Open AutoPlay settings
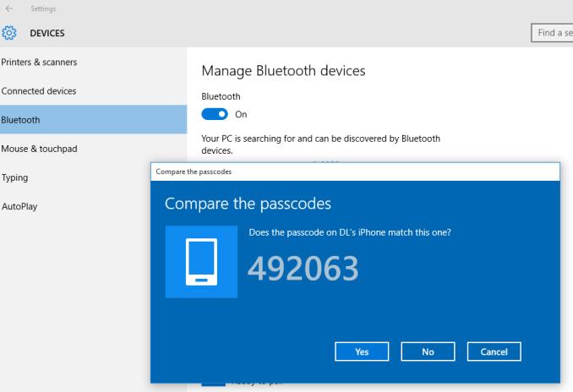The image size is (573, 392). click(x=75, y=206)
